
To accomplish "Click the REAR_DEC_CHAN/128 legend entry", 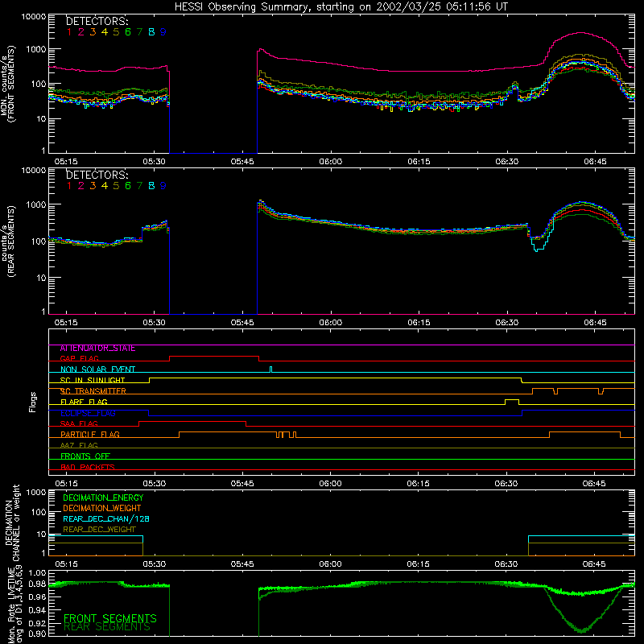I will (106, 519).
